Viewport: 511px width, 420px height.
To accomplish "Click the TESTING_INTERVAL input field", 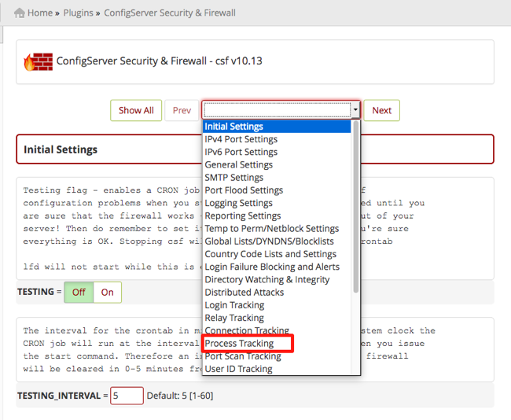I will (x=127, y=396).
